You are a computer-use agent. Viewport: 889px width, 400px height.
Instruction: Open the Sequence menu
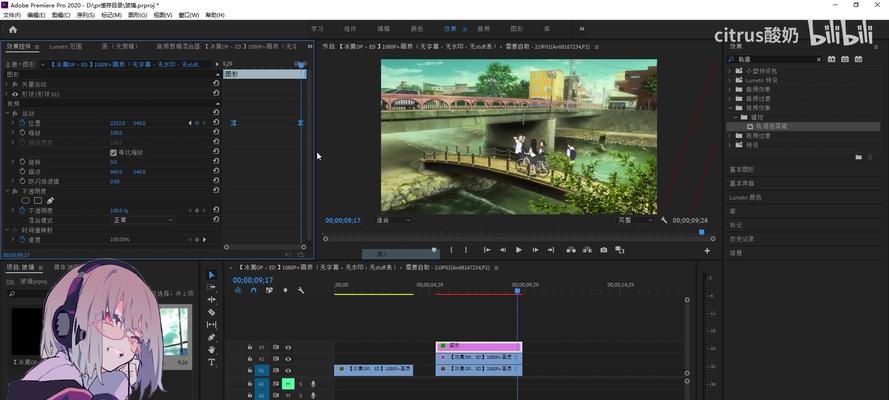[86, 15]
